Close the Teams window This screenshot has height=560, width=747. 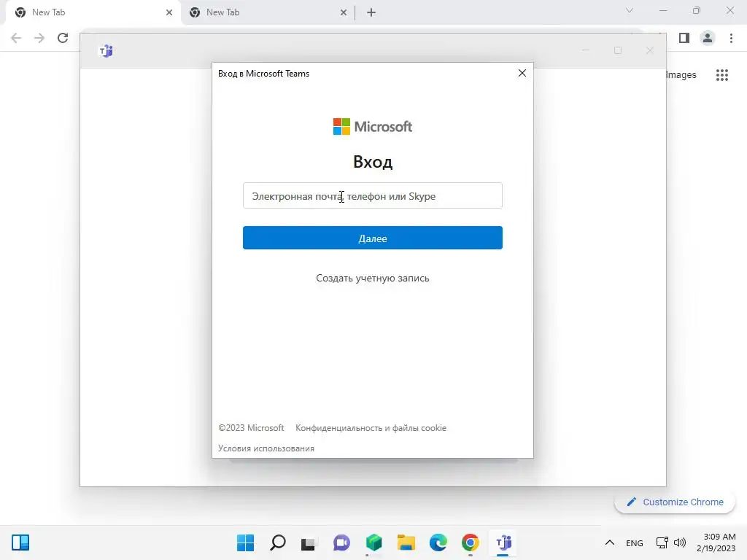pos(650,50)
